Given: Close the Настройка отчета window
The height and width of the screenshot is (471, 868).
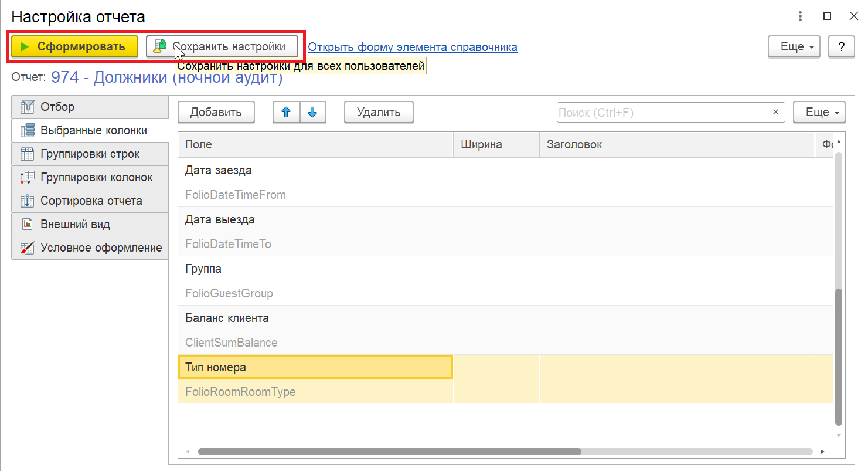Looking at the screenshot, I should pos(853,16).
